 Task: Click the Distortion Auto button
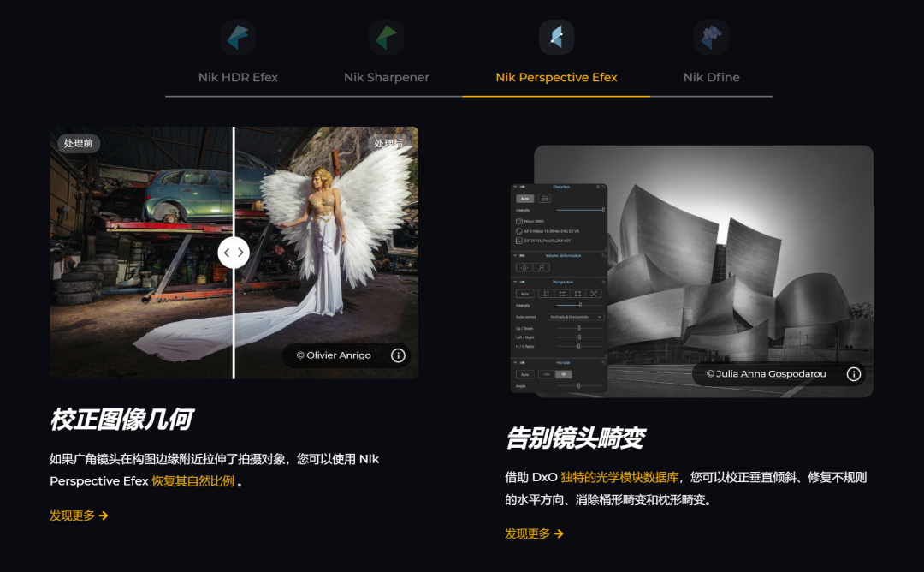525,199
